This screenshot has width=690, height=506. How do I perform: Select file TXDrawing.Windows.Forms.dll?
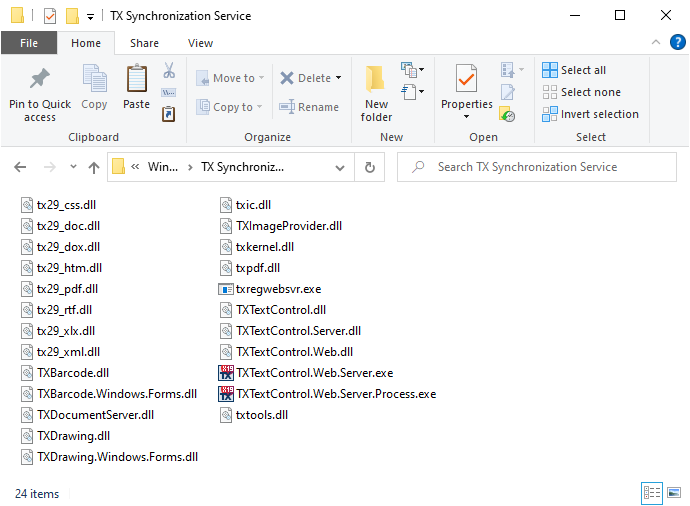(110, 457)
